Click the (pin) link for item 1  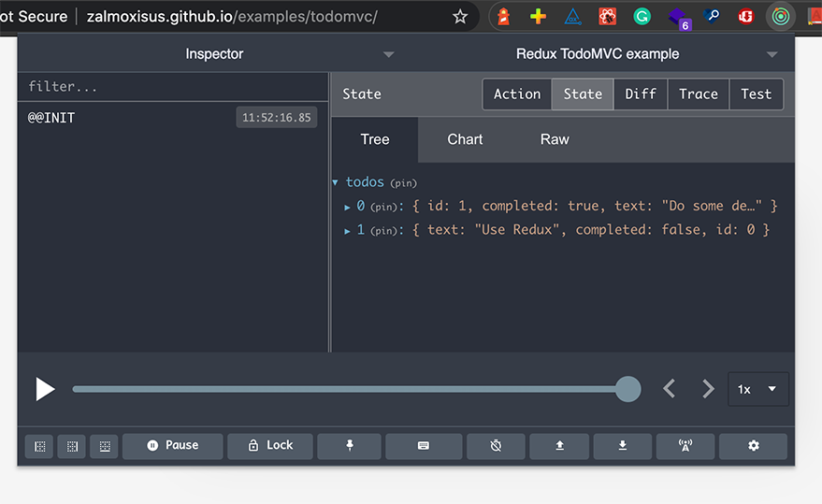coord(383,231)
